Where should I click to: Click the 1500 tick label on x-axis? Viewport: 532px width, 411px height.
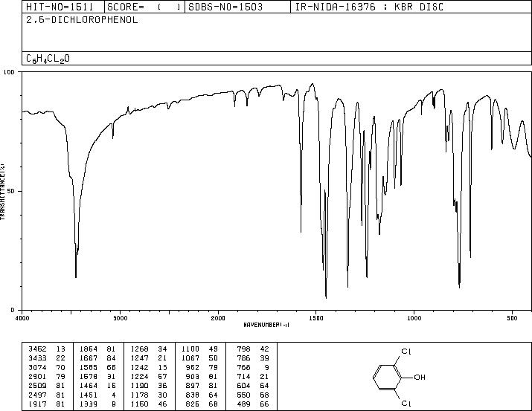[x=316, y=318]
